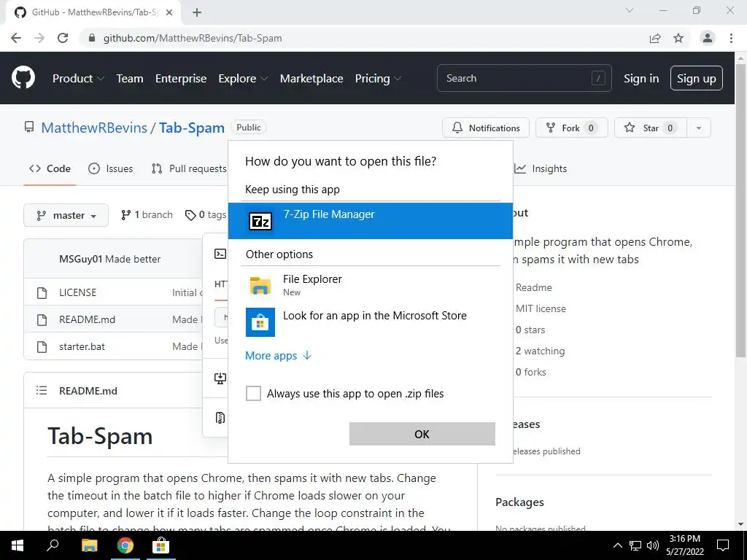Screen dimensions: 747x560
Task: Open Enterprise in navigation
Action: click(x=181, y=78)
